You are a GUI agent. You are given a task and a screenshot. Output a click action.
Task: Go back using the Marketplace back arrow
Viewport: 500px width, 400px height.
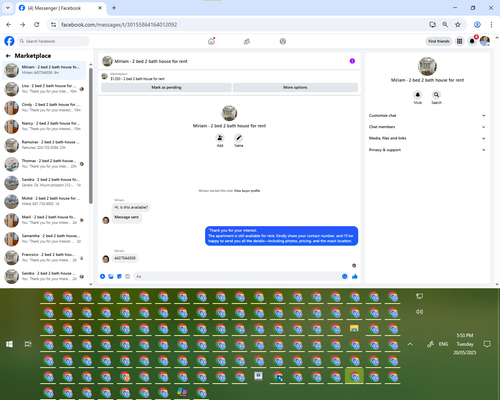click(8, 56)
